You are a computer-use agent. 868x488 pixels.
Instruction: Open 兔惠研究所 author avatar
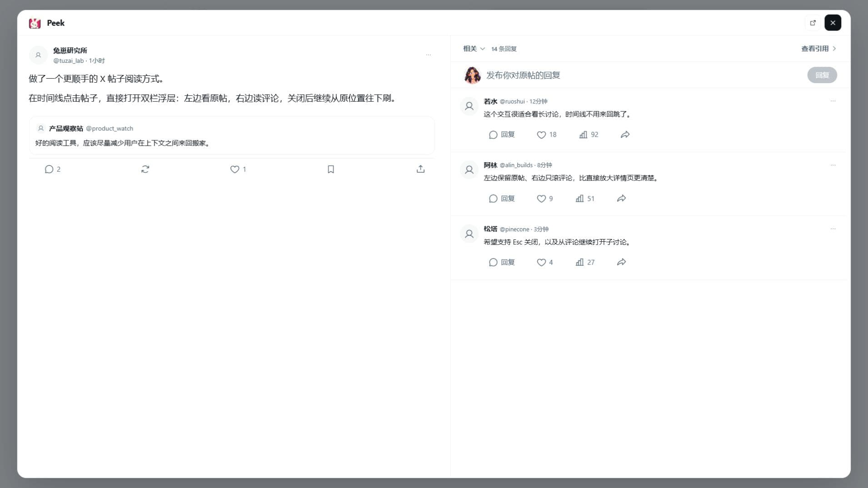coord(38,55)
